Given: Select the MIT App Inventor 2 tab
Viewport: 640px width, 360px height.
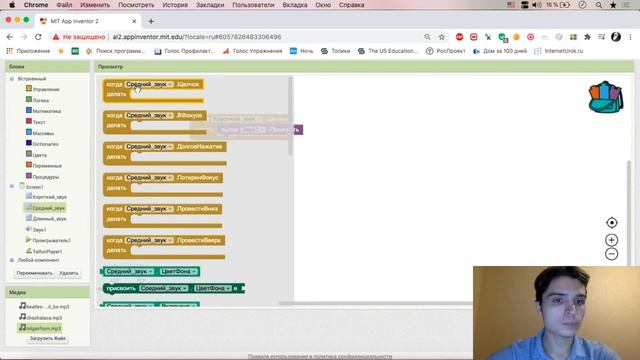Looking at the screenshot, I should point(88,21).
